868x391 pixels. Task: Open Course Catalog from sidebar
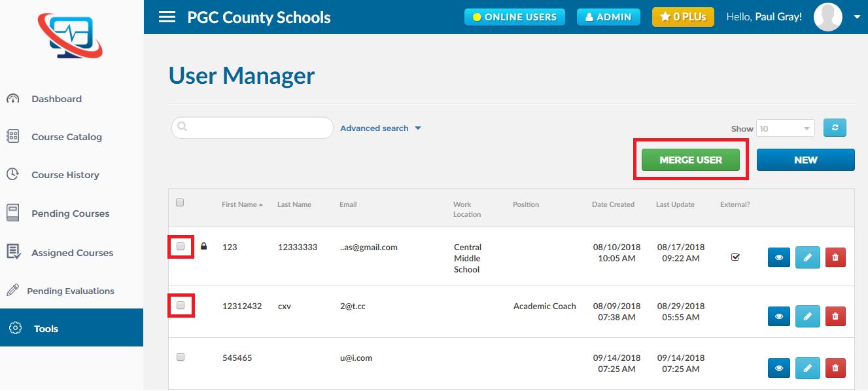66,137
